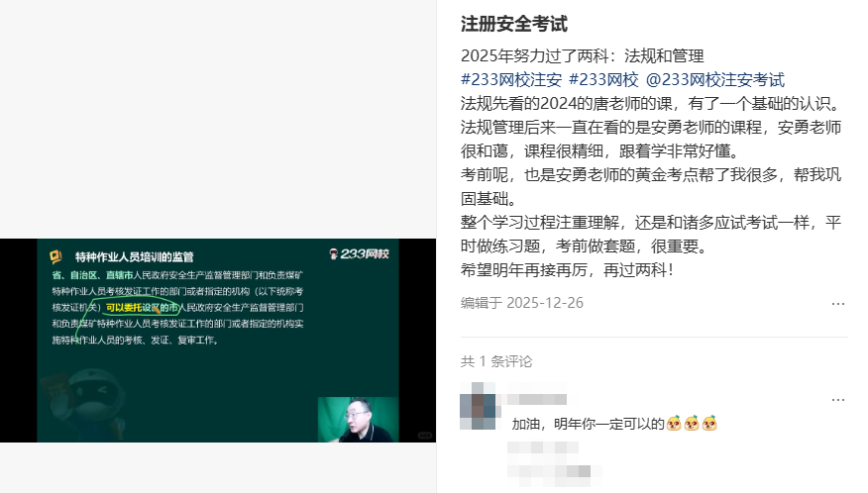This screenshot has height=493, width=868.
Task: Select the comment text 加油，明年你一定可以的
Action: (x=588, y=424)
